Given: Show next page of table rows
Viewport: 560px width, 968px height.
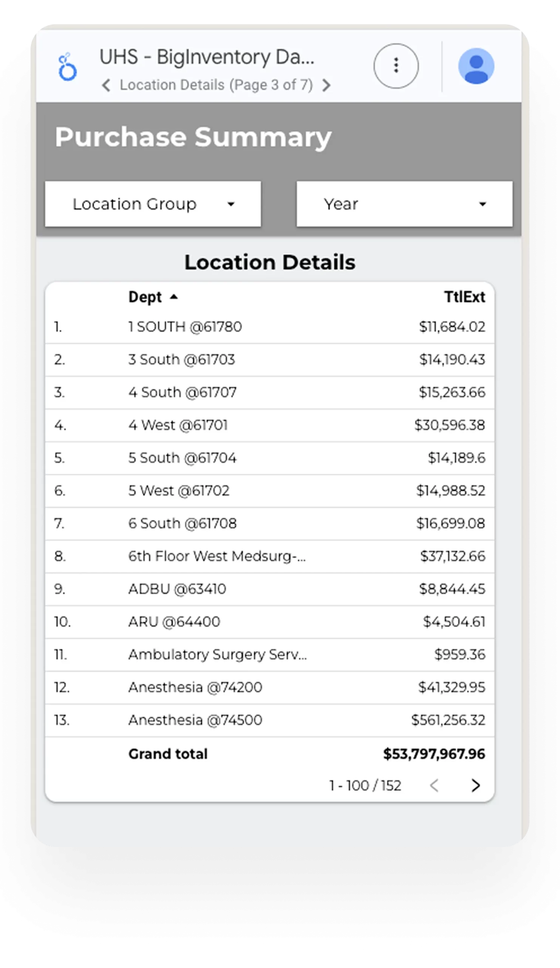Looking at the screenshot, I should click(x=476, y=785).
